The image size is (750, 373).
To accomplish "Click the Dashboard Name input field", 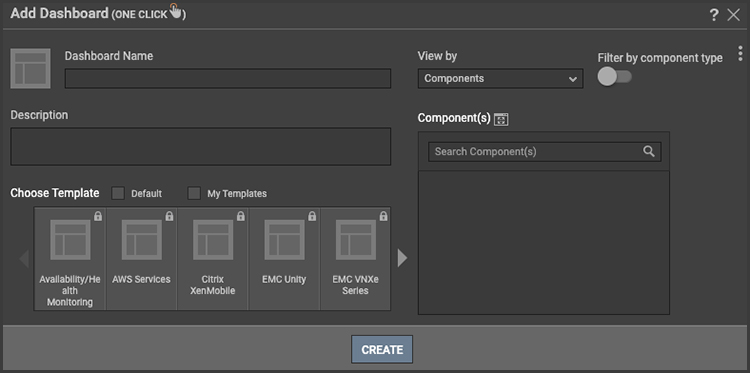I will [x=228, y=78].
